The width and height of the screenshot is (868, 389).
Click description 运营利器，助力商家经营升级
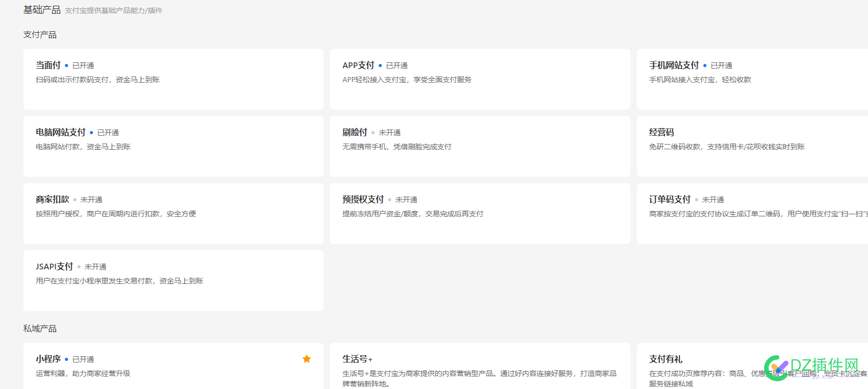[83, 373]
